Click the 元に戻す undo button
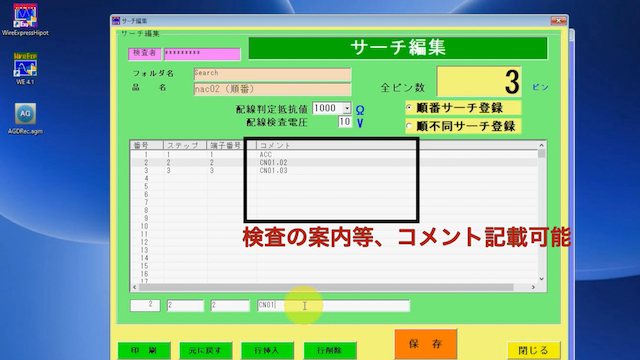Viewport: 640px width, 360px height. [206, 350]
